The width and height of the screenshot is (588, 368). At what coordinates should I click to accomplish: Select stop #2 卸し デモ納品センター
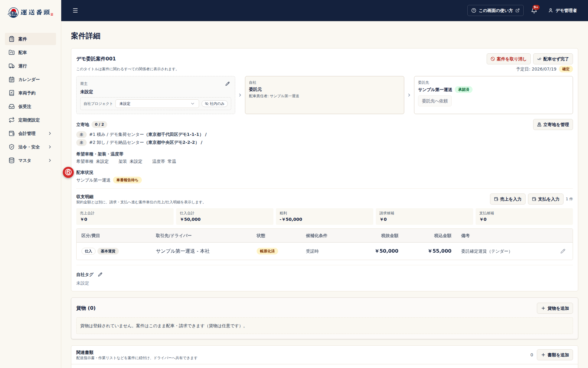click(x=139, y=142)
